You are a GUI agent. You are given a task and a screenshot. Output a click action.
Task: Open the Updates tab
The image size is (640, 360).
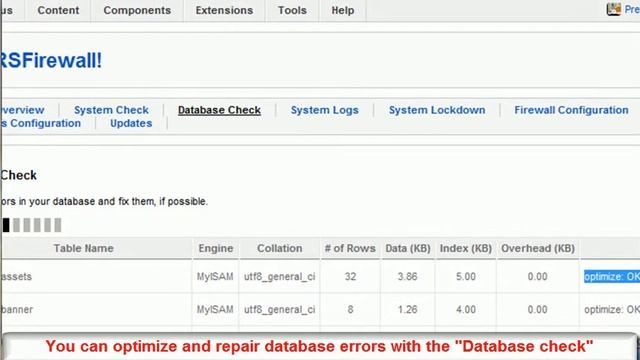click(x=131, y=123)
